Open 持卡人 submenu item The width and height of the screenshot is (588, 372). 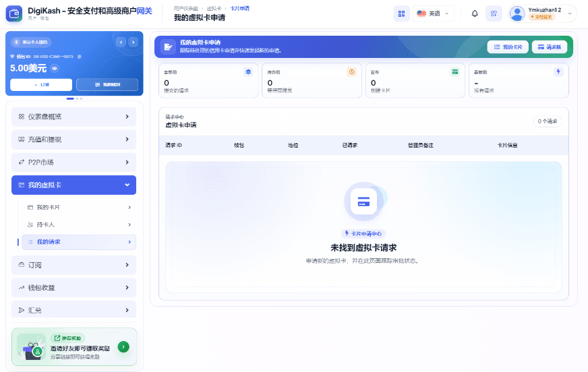79,225
